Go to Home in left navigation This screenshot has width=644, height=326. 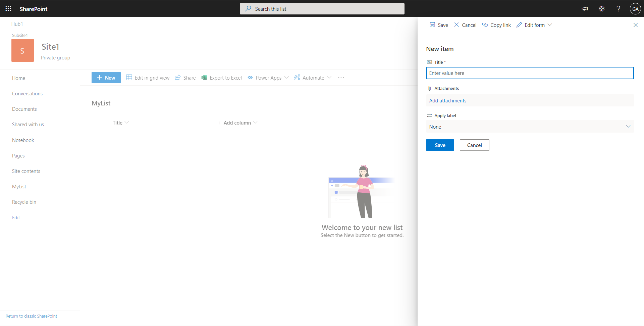coord(18,78)
